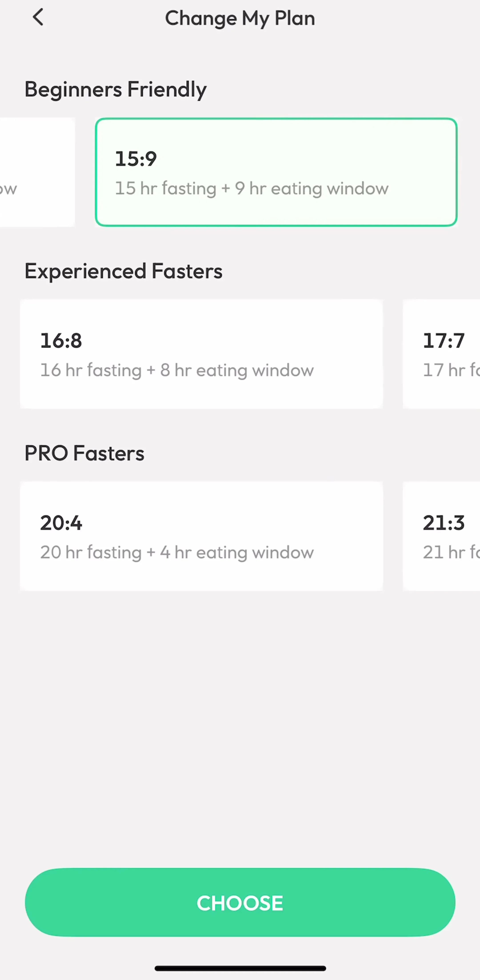Tap the Experienced Fasters section heading
Screen dimensions: 480x980
point(123,271)
